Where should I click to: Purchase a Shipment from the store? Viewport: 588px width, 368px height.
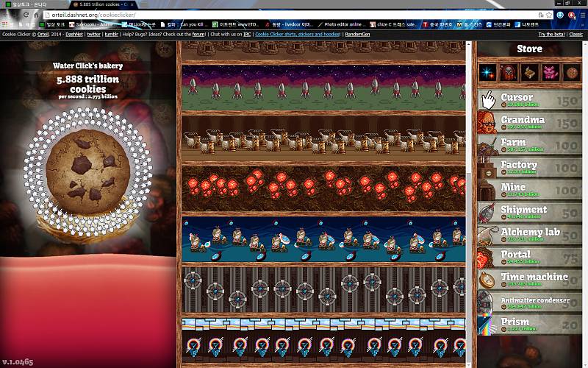(x=529, y=213)
